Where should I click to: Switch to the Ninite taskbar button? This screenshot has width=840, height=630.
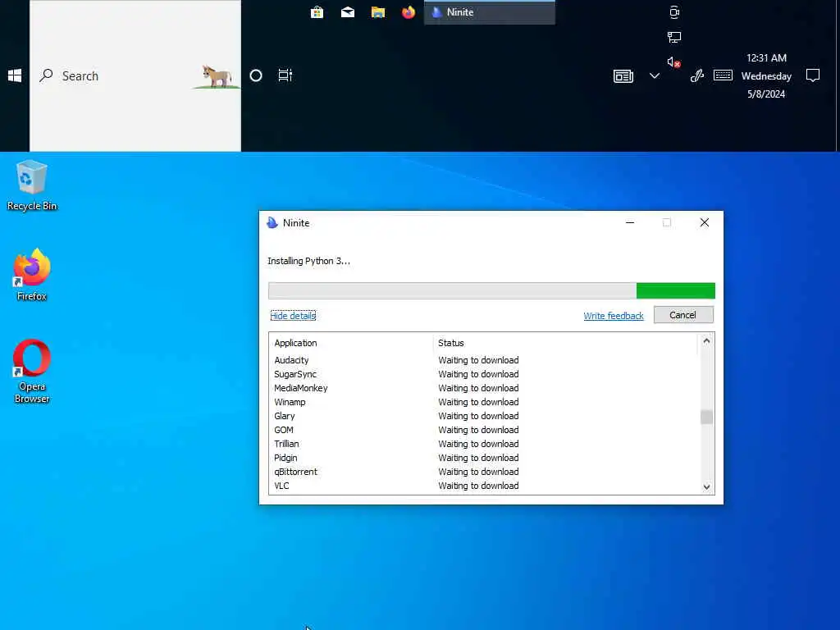[x=490, y=11]
